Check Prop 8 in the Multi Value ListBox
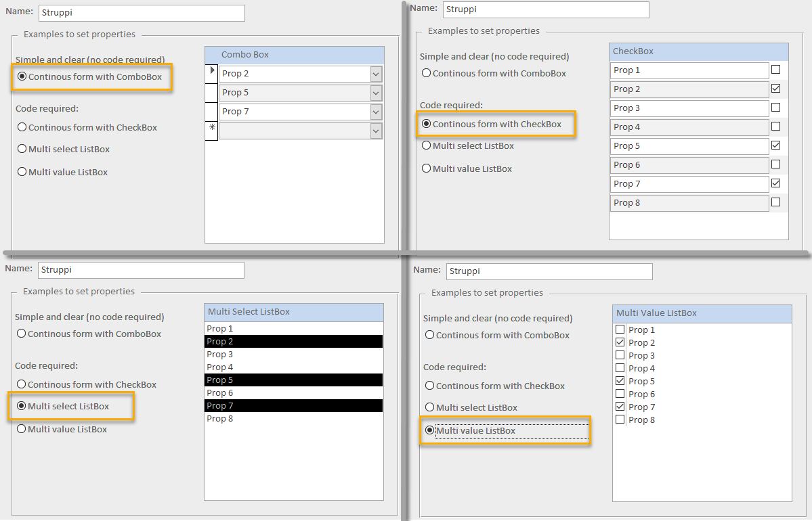Image resolution: width=812 pixels, height=521 pixels. (x=620, y=420)
